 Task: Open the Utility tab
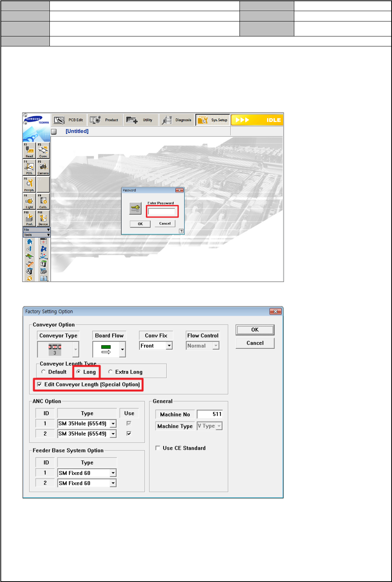point(141,120)
